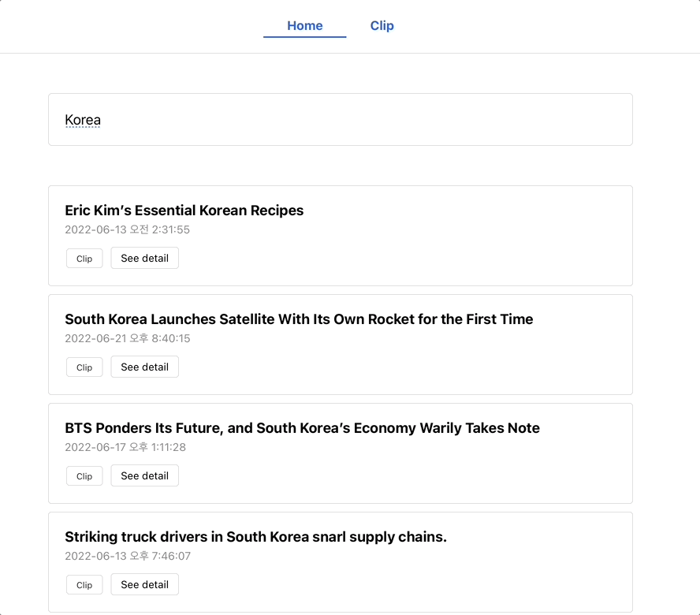Clip the striking truck drivers article

84,584
